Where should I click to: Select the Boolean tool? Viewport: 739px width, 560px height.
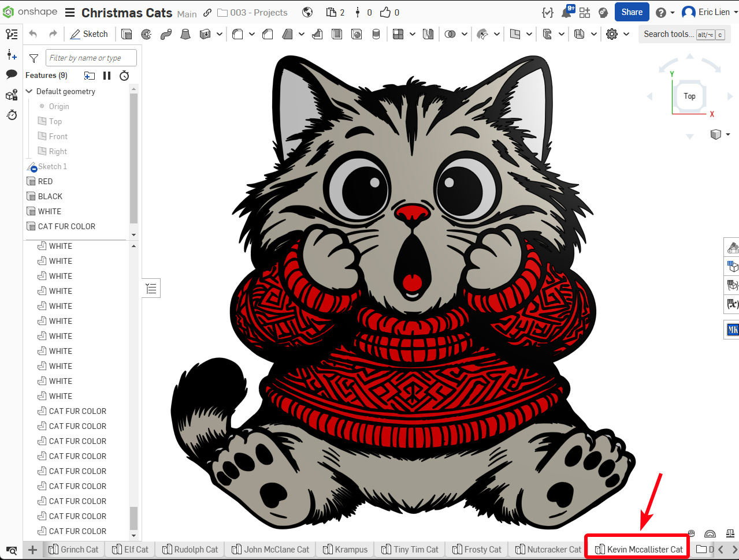(450, 34)
